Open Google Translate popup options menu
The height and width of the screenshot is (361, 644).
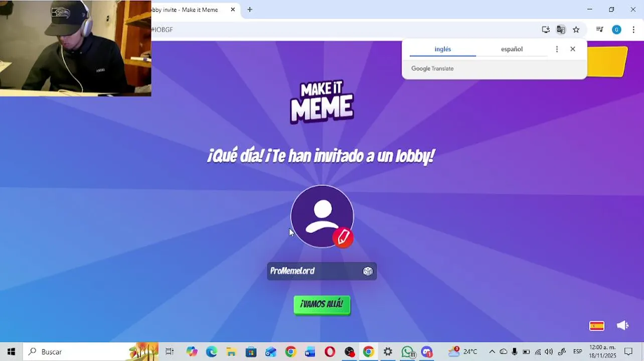[557, 49]
